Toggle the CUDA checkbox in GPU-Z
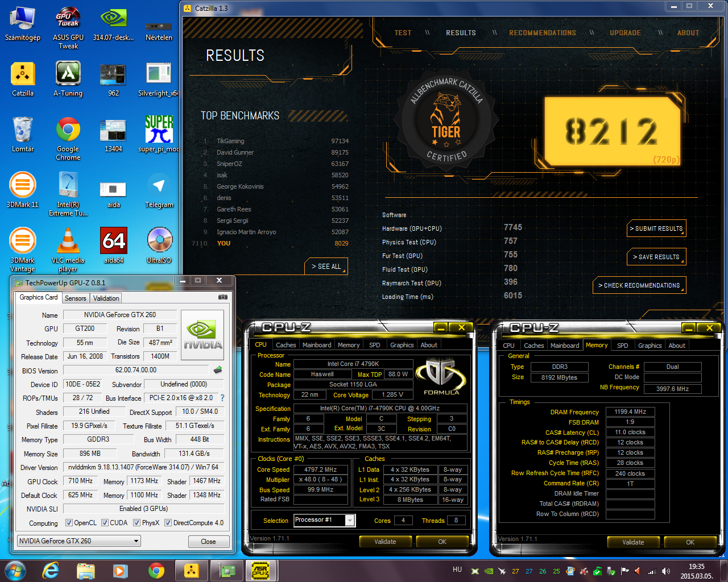The image size is (728, 582). pyautogui.click(x=105, y=523)
